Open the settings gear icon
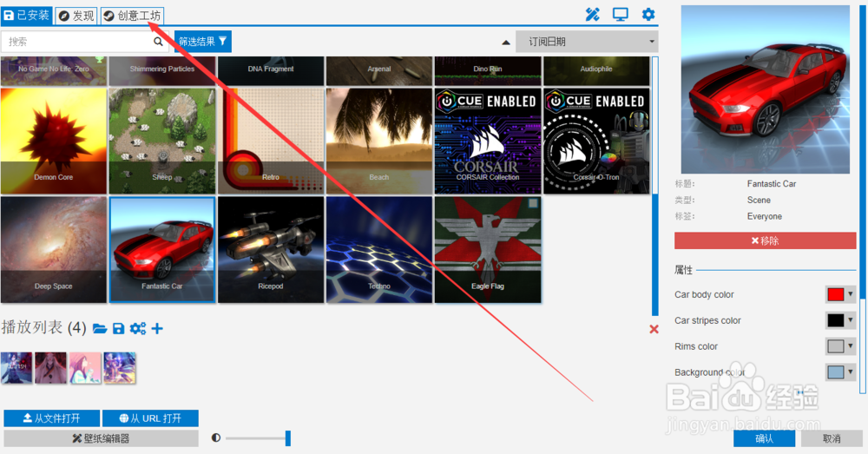The width and height of the screenshot is (868, 454). click(x=648, y=15)
